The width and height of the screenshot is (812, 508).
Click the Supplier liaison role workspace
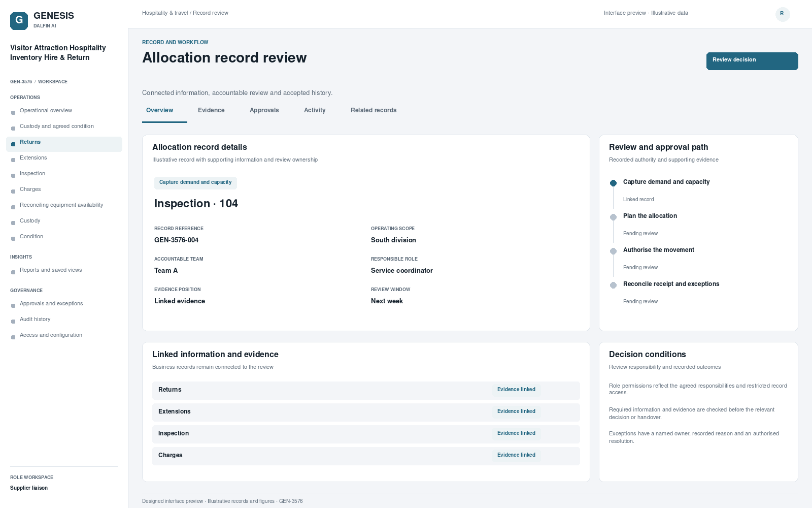pyautogui.click(x=29, y=488)
